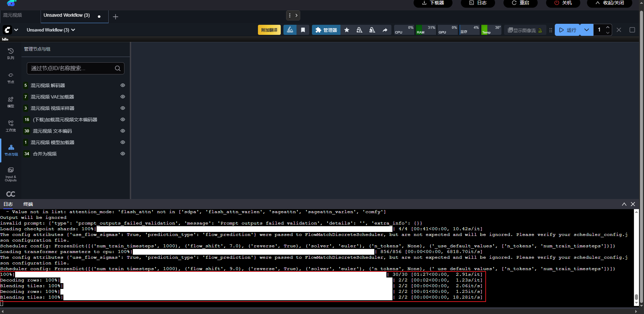Image resolution: width=644 pixels, height=314 pixels.
Task: Click the 附加翻译 yellow button
Action: pyautogui.click(x=269, y=30)
